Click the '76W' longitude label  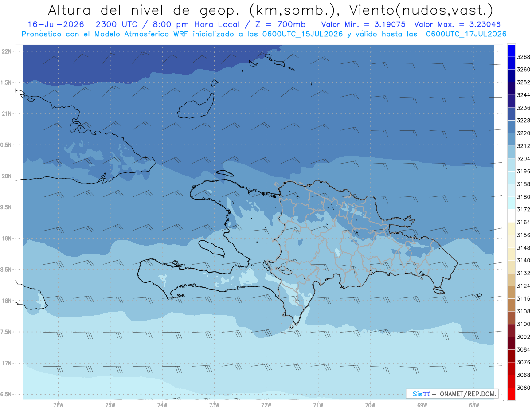(58, 405)
